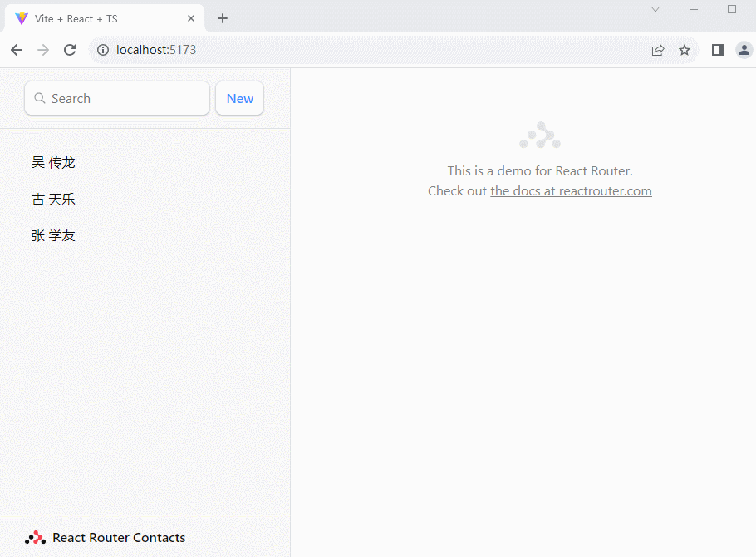The width and height of the screenshot is (756, 557).
Task: Open the docs at reactrouter.com link
Action: point(571,191)
